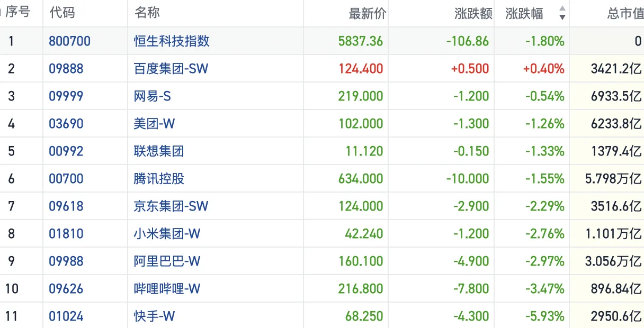Sort the table by 涨跌幅 header
Viewport: 644px width, 328px height.
(x=524, y=14)
